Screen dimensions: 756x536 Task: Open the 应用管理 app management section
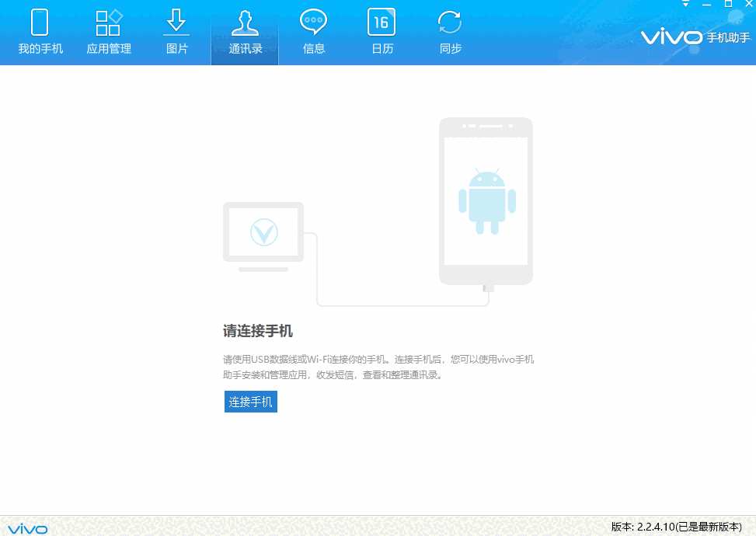pyautogui.click(x=107, y=31)
